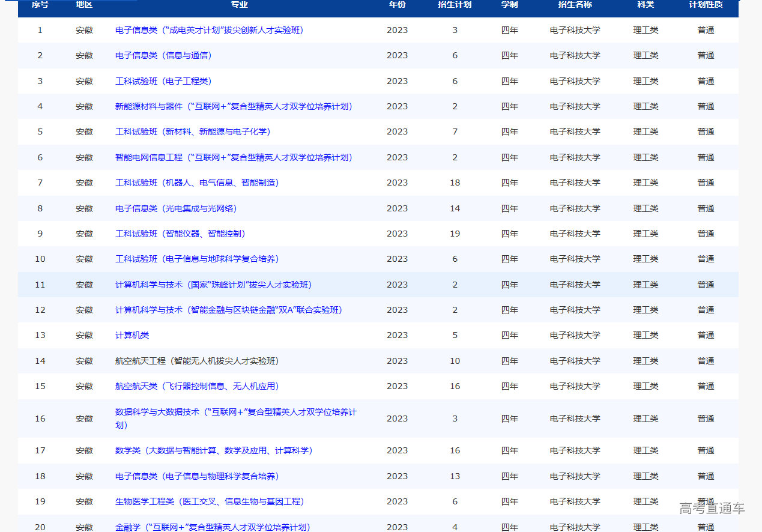Open 计算机科学与技术 珠峰计划 link
Viewport: 762px width, 532px height.
tap(213, 285)
